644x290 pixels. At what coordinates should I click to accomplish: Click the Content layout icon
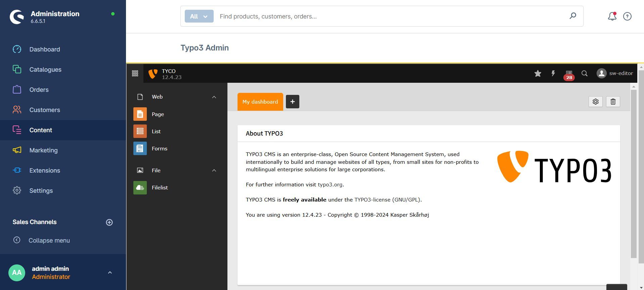tap(17, 130)
